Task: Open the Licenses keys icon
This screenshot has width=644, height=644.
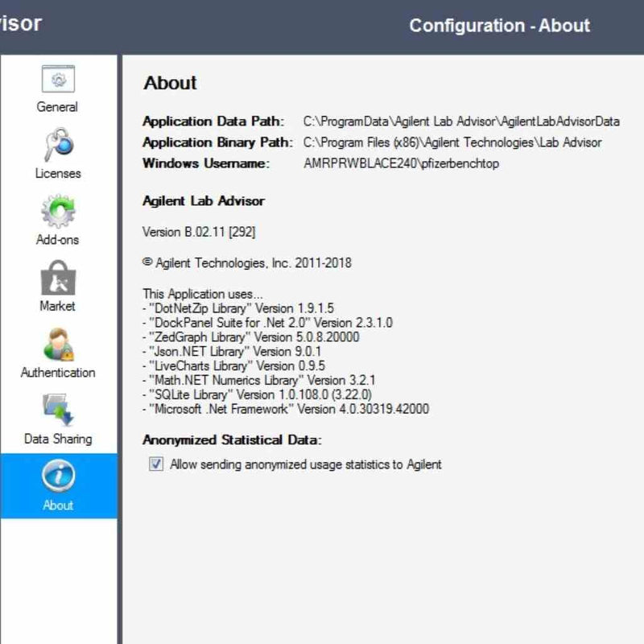Action: (x=58, y=145)
